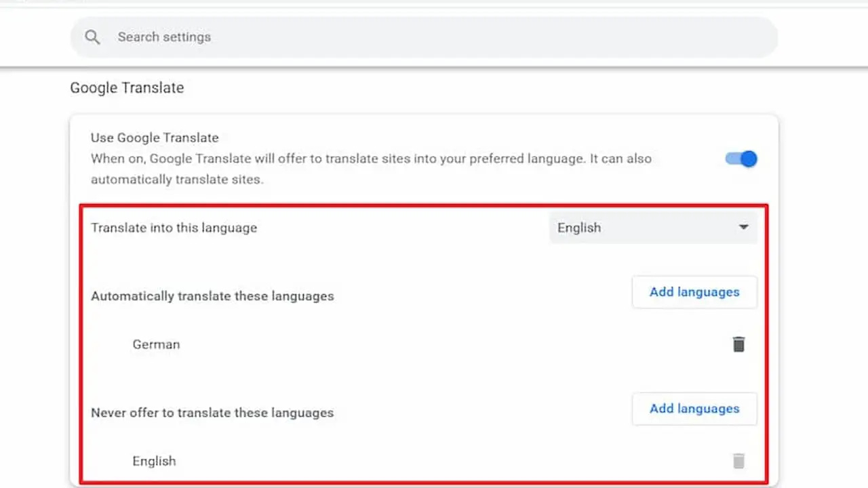Screen dimensions: 868x488
Task: Select English in never-translate list
Action: 154,461
